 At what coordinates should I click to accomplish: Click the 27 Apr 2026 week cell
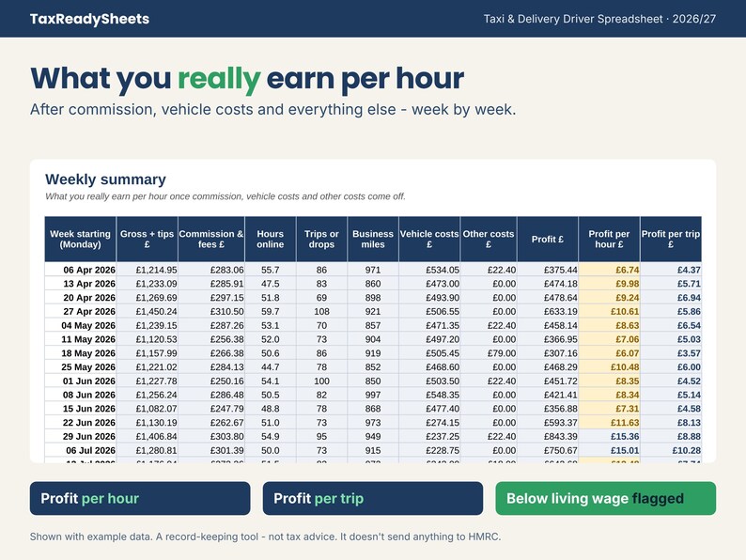pos(81,311)
